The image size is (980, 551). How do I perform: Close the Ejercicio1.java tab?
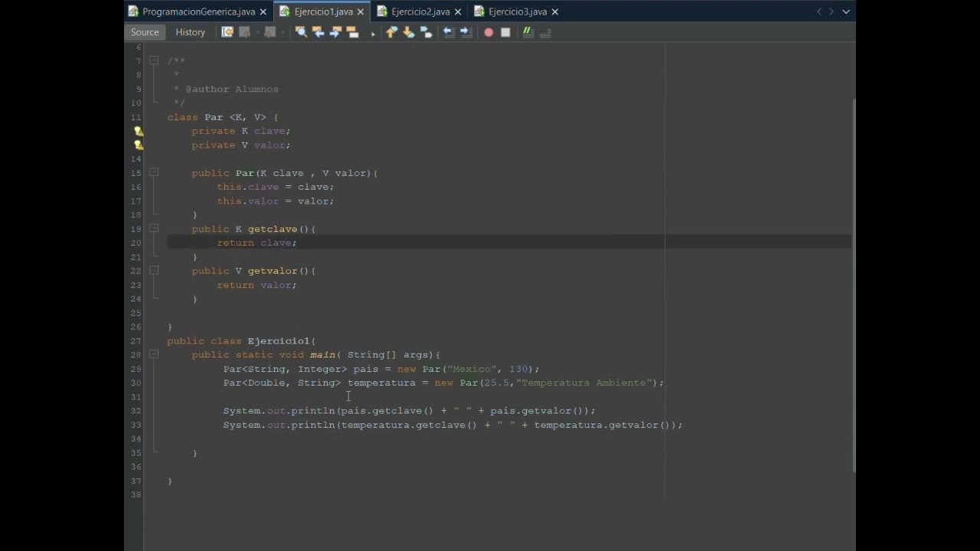pos(361,11)
